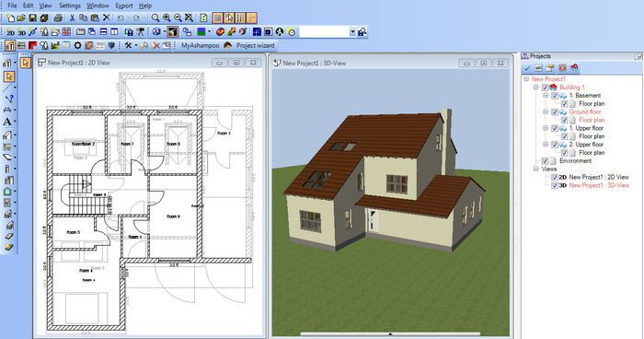Toggle the 1. Upper floor checkbox

pos(555,128)
